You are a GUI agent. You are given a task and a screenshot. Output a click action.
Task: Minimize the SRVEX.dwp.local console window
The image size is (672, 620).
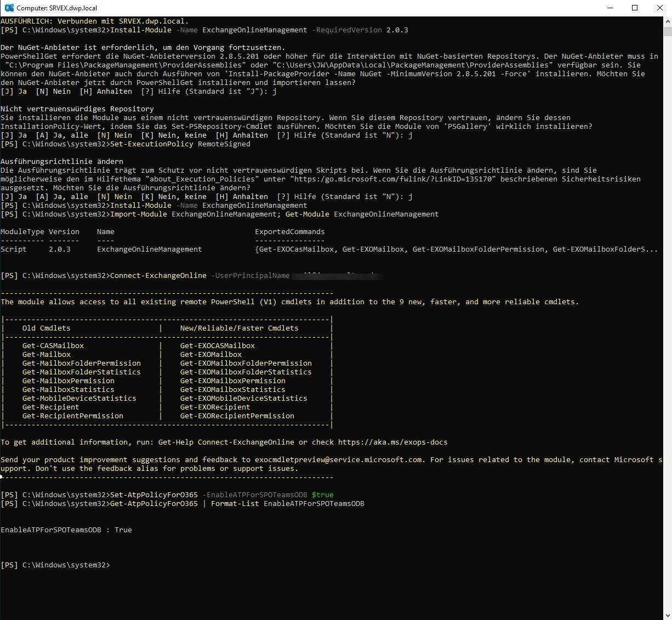point(610,8)
